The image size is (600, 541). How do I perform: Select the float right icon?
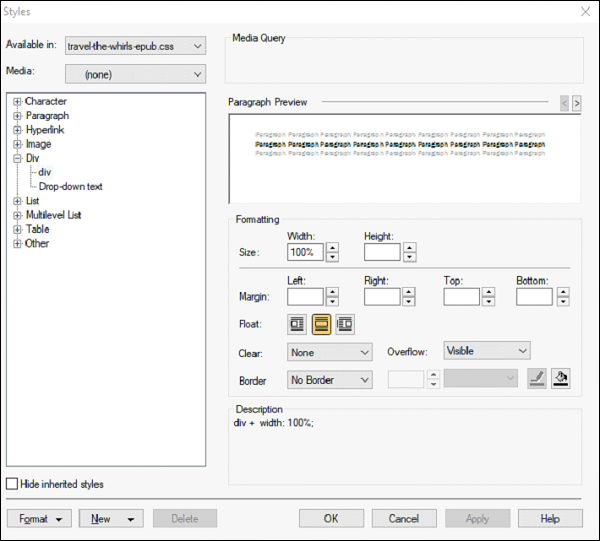345,323
